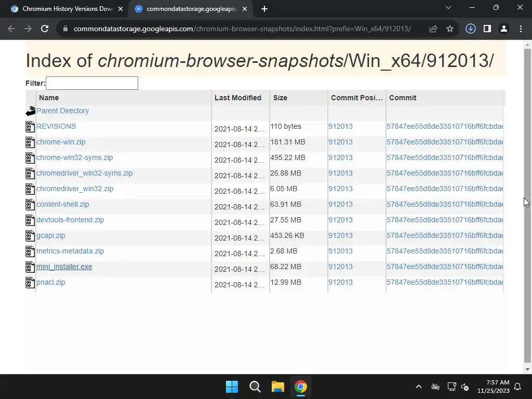Sort by the Name column header
Image resolution: width=532 pixels, height=399 pixels.
[x=124, y=98]
